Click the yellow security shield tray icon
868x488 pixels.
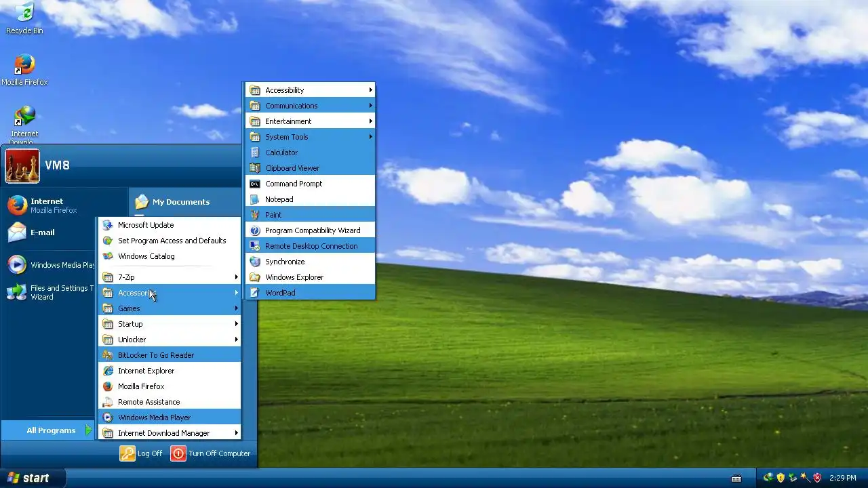781,478
